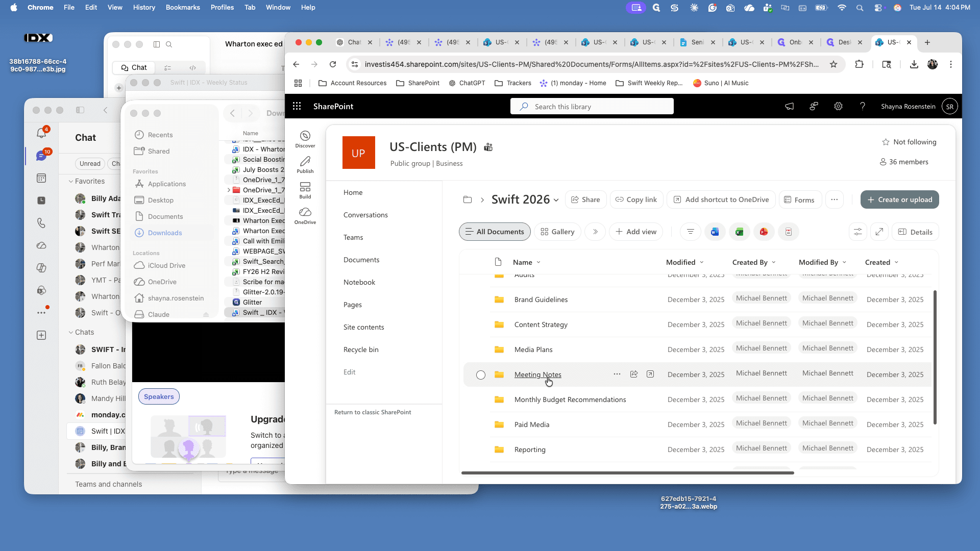
Task: Filter library by Excel files
Action: (739, 232)
